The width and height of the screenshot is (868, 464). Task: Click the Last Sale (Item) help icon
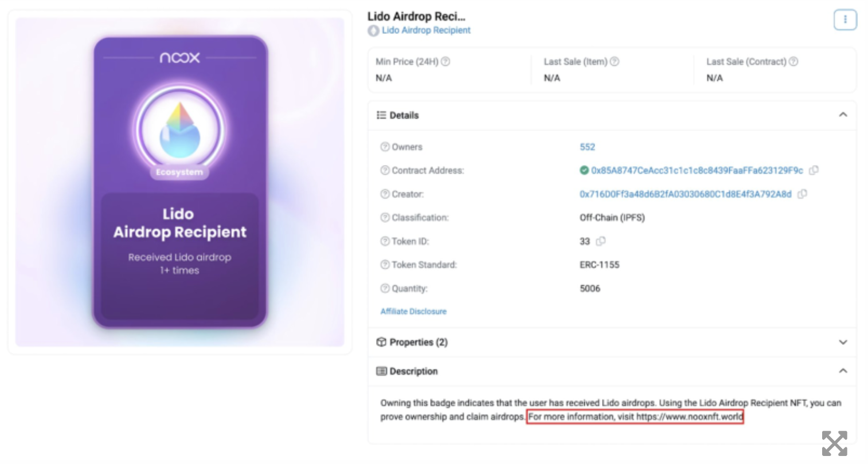tap(615, 62)
